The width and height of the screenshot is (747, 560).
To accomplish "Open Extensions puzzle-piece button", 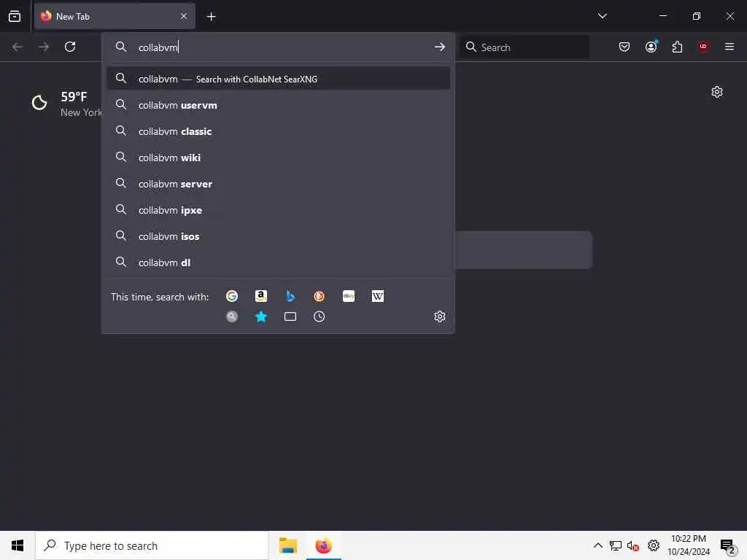I will (677, 47).
